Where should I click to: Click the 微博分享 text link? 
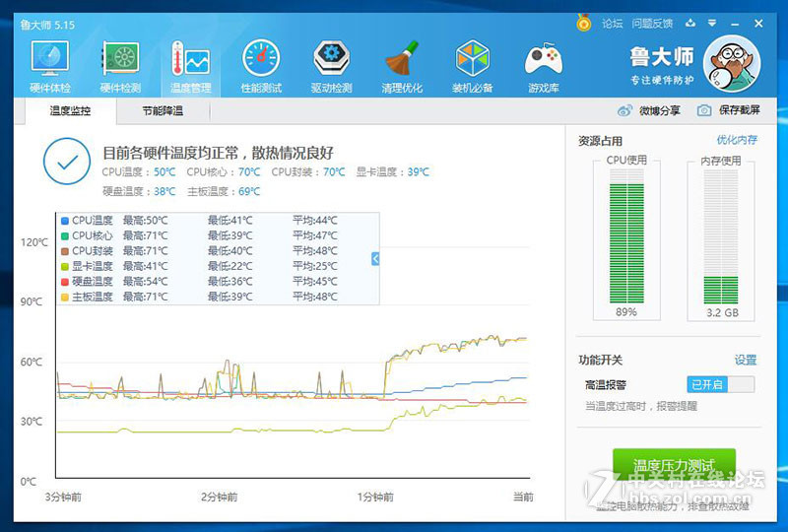(x=659, y=110)
